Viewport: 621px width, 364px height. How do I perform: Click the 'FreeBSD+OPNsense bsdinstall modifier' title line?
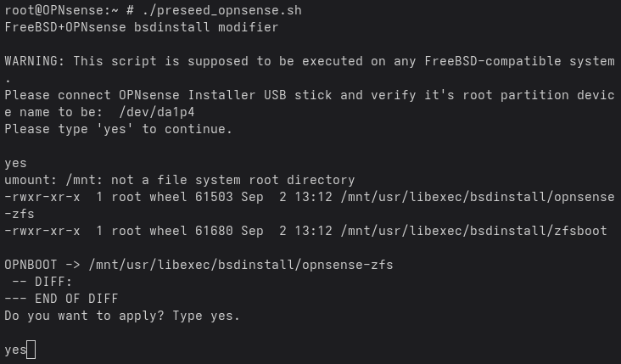142,27
